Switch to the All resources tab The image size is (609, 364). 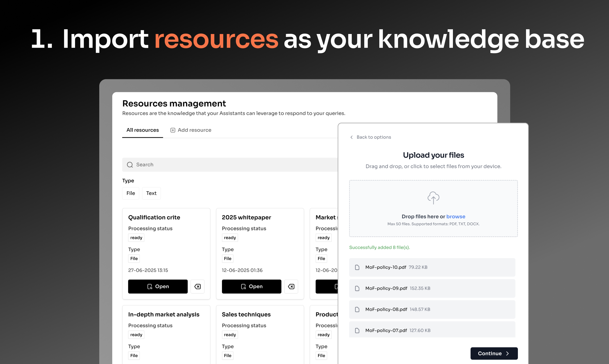point(142,130)
